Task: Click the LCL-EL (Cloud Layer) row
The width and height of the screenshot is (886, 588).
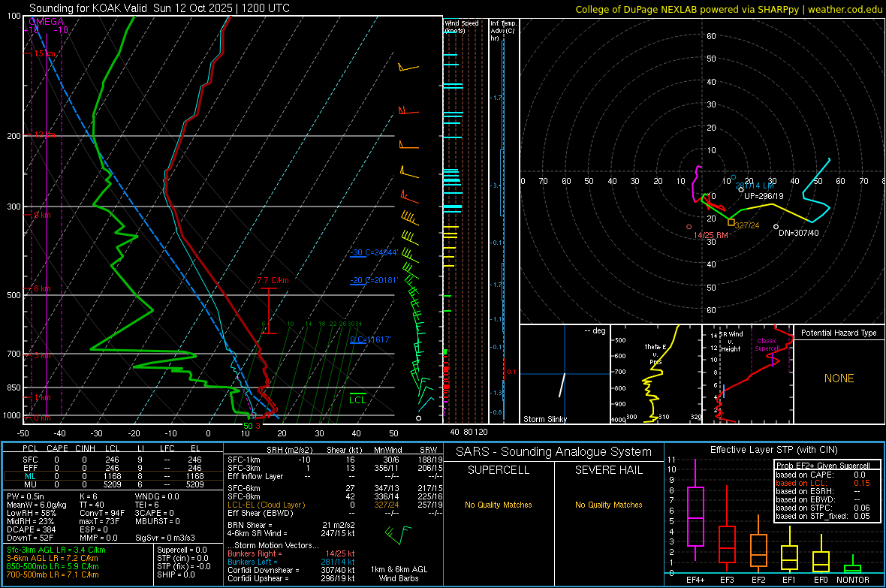Action: point(335,505)
